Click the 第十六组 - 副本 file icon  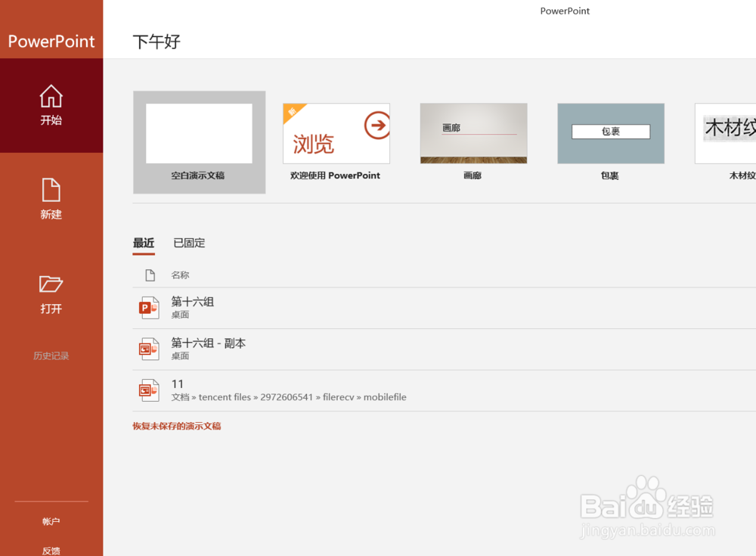(149, 349)
